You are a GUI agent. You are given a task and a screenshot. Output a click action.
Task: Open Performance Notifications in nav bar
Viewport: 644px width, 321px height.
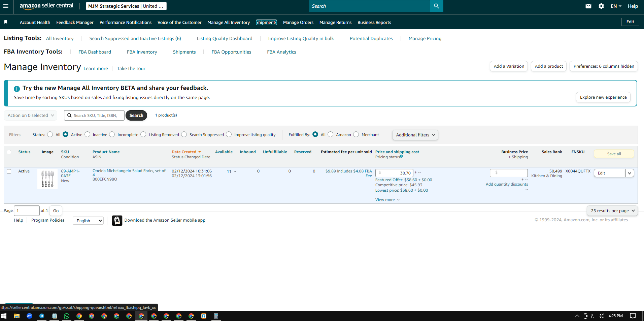(x=126, y=23)
